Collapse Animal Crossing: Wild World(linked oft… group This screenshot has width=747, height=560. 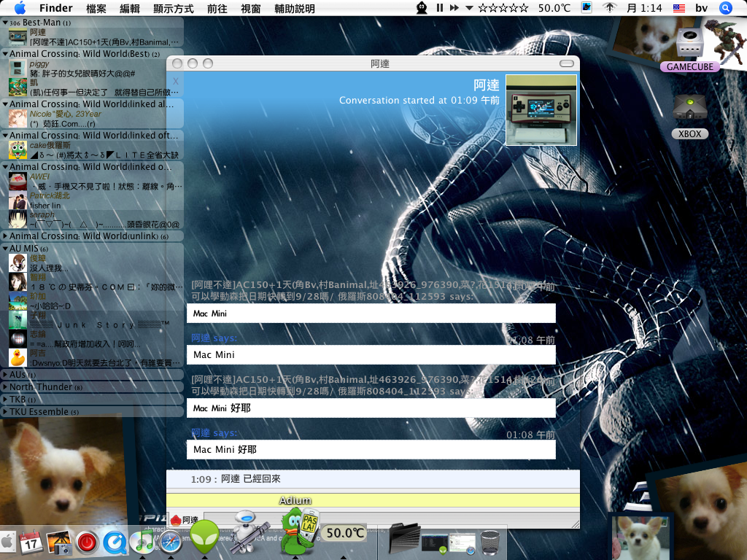[x=5, y=135]
